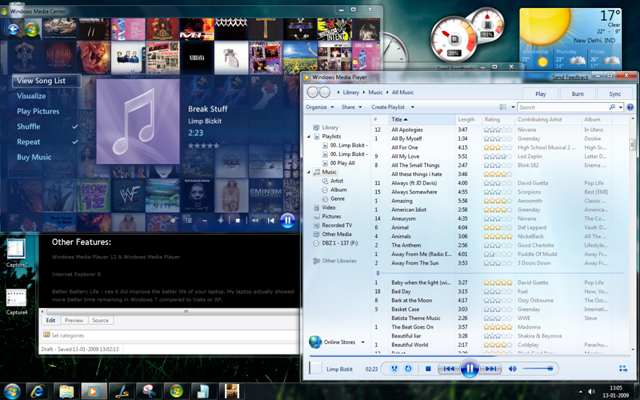Viewport: 640px width, 400px height.
Task: Select the song Basket Case
Action: [x=405, y=309]
